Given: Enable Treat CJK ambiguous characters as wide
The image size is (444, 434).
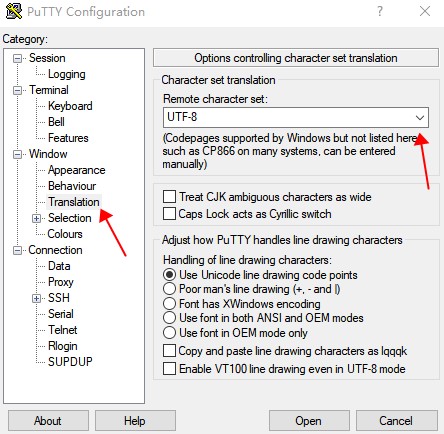Looking at the screenshot, I should [x=169, y=197].
